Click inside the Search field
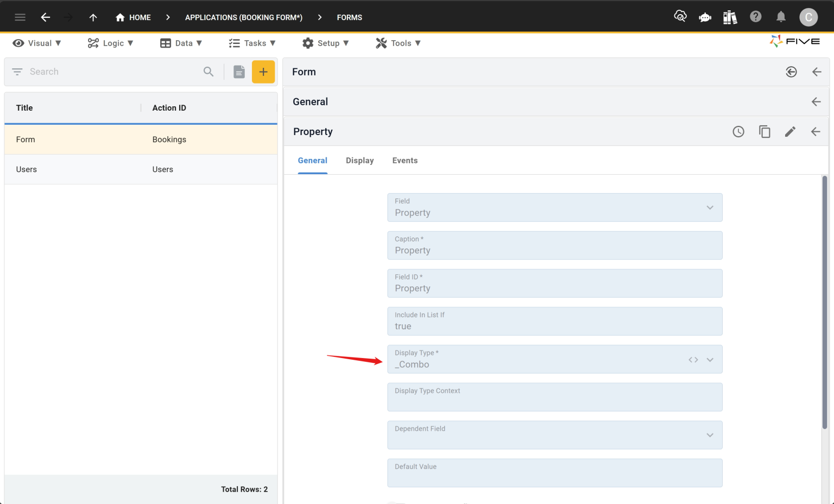834x504 pixels. (81, 71)
